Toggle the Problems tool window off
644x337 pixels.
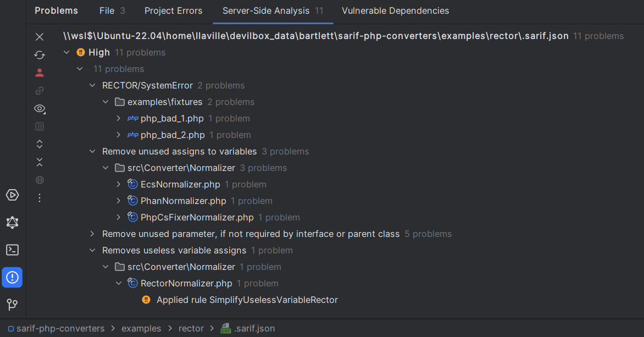tap(12, 277)
